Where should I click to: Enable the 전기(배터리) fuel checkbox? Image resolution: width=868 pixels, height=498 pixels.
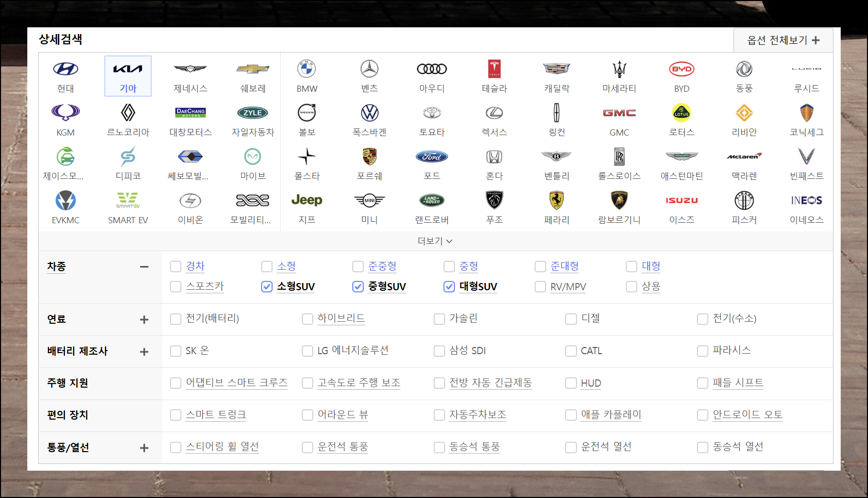point(176,319)
